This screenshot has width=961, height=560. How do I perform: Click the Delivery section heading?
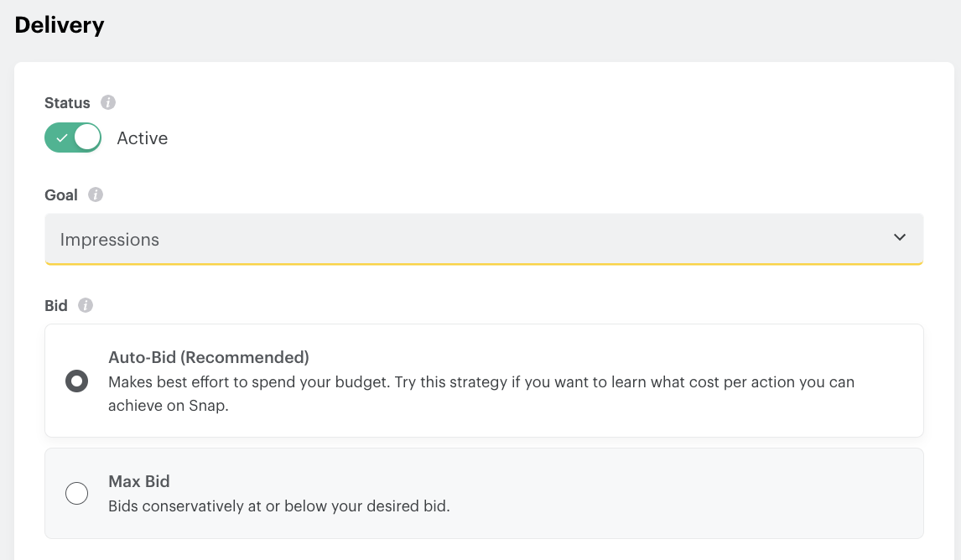coord(60,25)
